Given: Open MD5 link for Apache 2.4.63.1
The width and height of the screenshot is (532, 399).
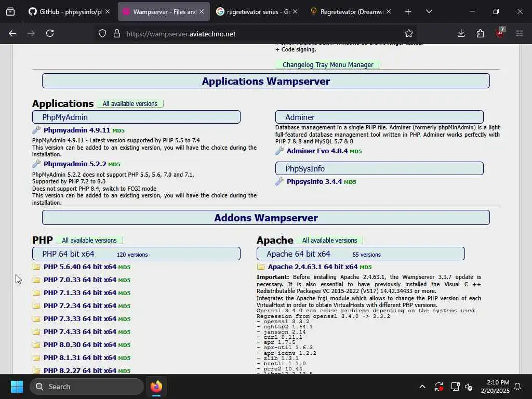Looking at the screenshot, I should click(365, 268).
